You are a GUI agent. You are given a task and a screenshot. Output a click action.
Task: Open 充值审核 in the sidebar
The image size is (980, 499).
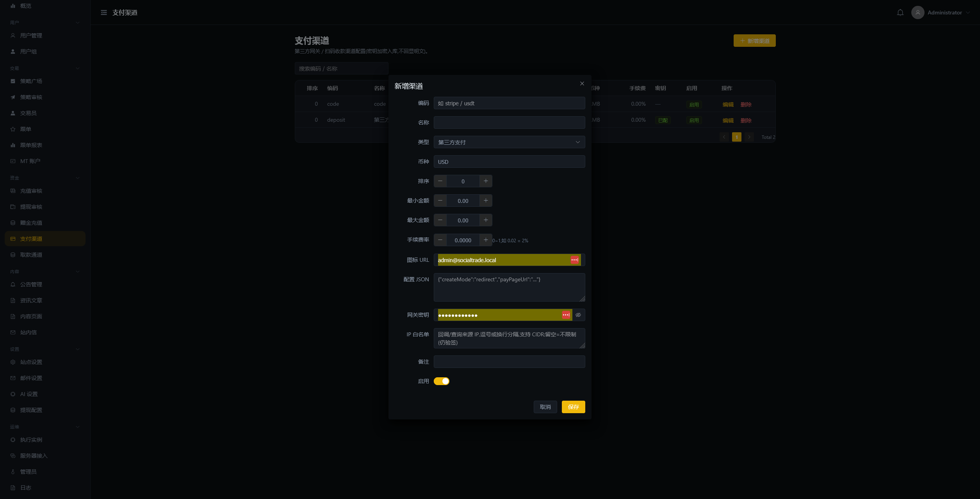pos(45,191)
